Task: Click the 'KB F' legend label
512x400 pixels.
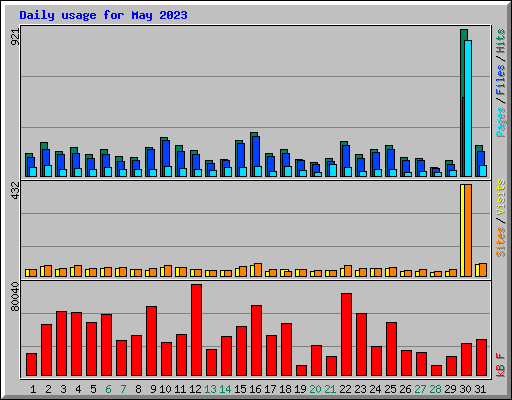Action: point(501,365)
